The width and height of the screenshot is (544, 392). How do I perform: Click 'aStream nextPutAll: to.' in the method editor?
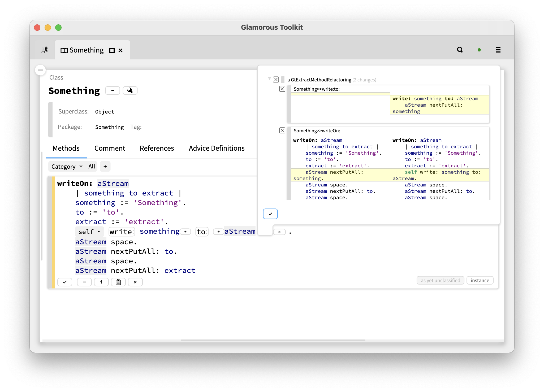click(x=126, y=251)
